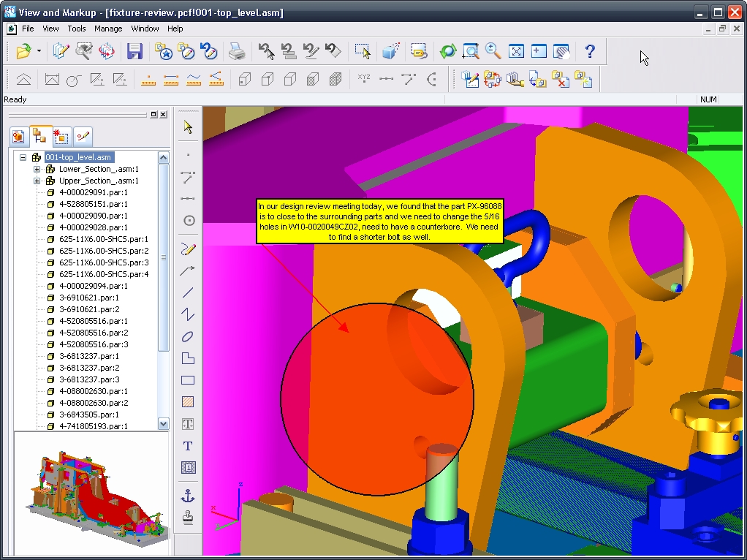Click the XYZ coordinate toolbar icon
Image resolution: width=747 pixels, height=560 pixels.
click(363, 79)
